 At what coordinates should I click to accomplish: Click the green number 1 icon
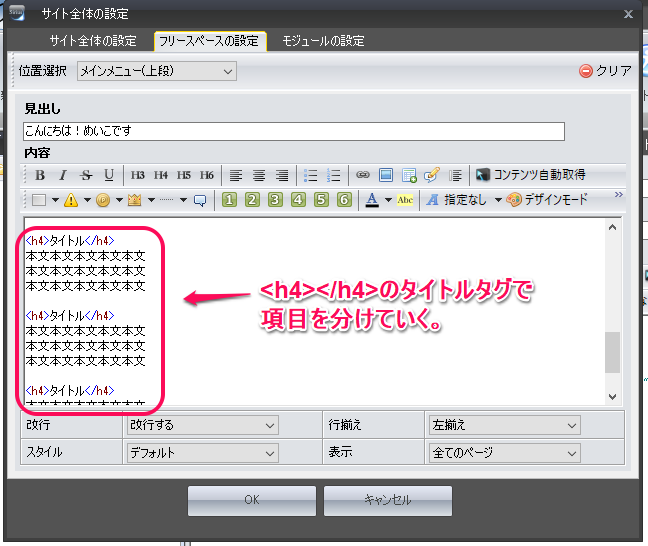point(229,200)
